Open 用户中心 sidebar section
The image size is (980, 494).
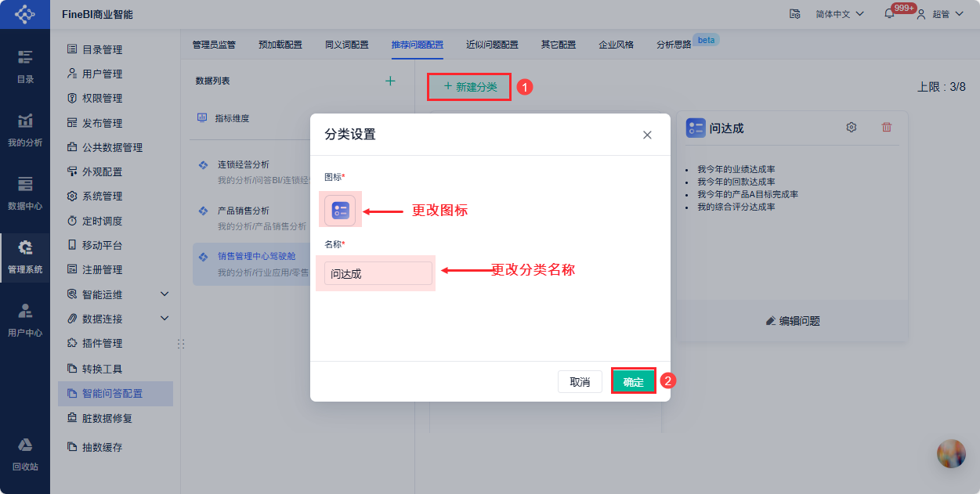pos(25,320)
